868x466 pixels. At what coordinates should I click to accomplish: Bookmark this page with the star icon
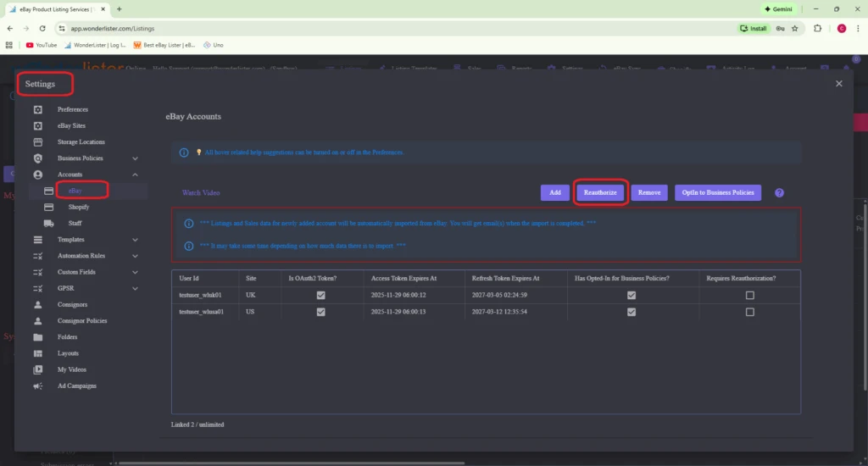click(x=795, y=28)
